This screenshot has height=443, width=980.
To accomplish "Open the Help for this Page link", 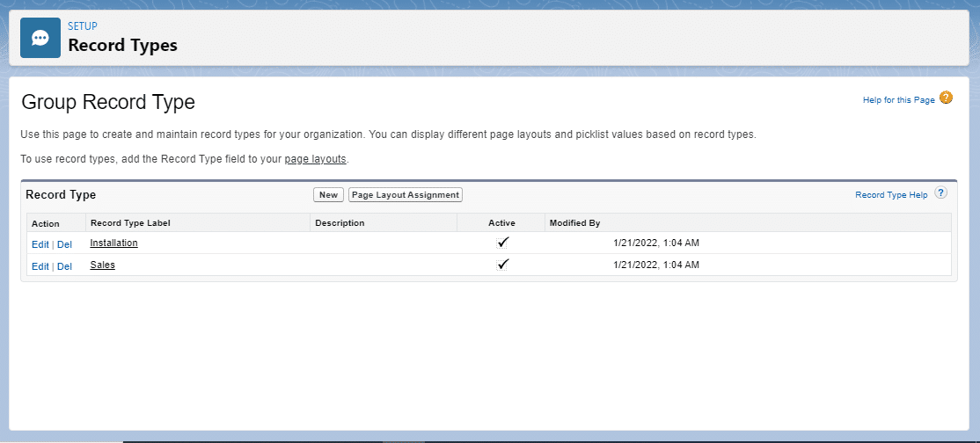I will [x=899, y=100].
